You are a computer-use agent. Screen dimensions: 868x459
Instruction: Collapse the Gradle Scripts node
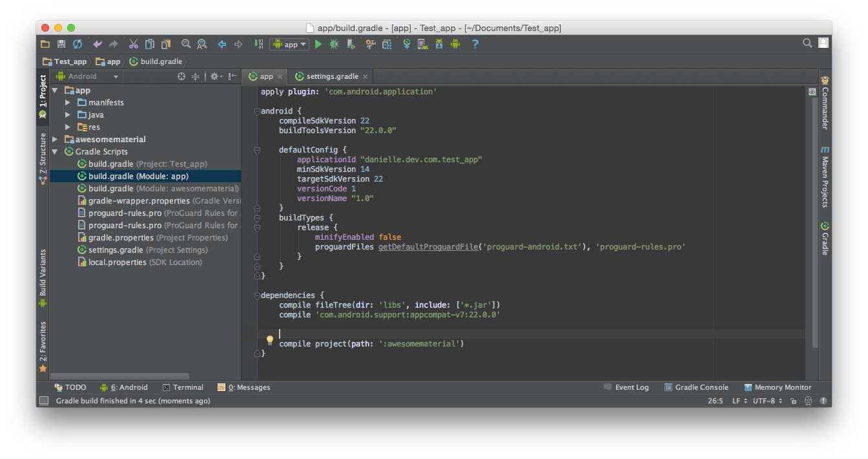pos(56,152)
